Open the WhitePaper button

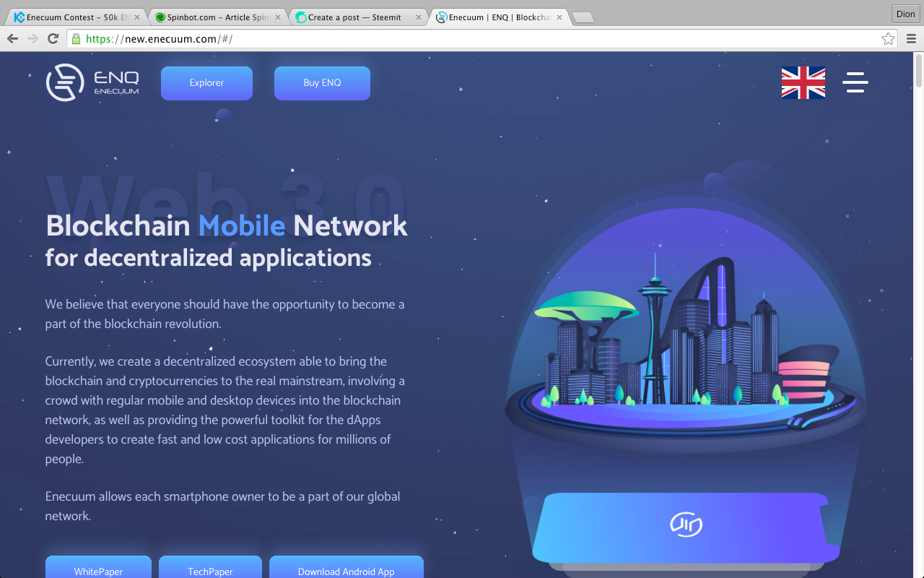click(x=98, y=567)
